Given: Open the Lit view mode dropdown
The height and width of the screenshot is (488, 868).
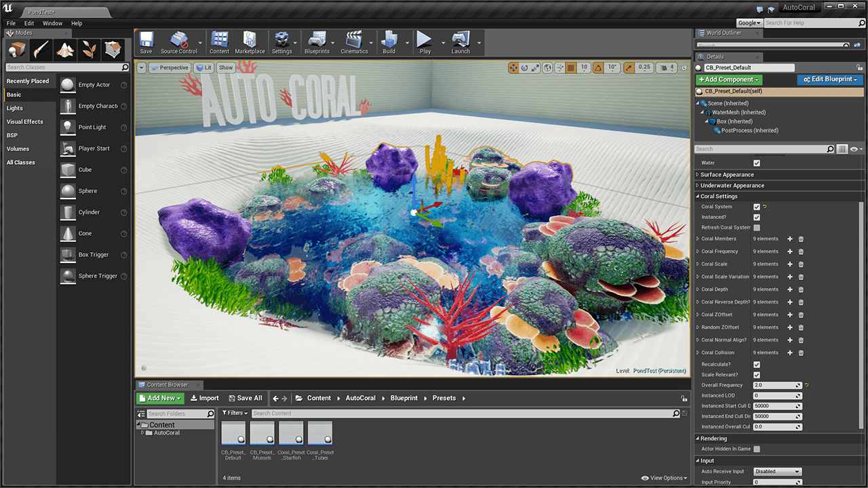Looking at the screenshot, I should pyautogui.click(x=203, y=68).
